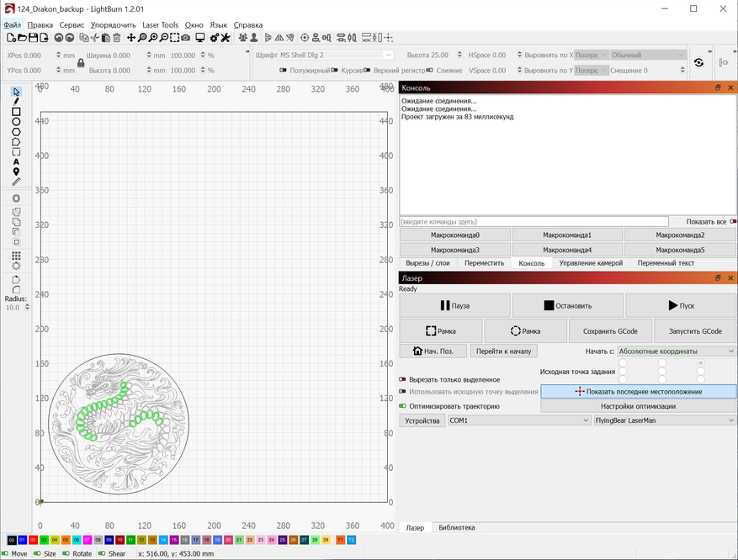Click the Сохранить GCode button
This screenshot has width=738, height=560.
tap(610, 331)
